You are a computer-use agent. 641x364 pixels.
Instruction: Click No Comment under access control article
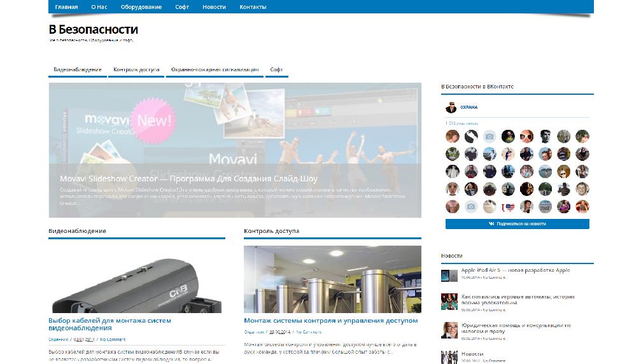pyautogui.click(x=309, y=332)
